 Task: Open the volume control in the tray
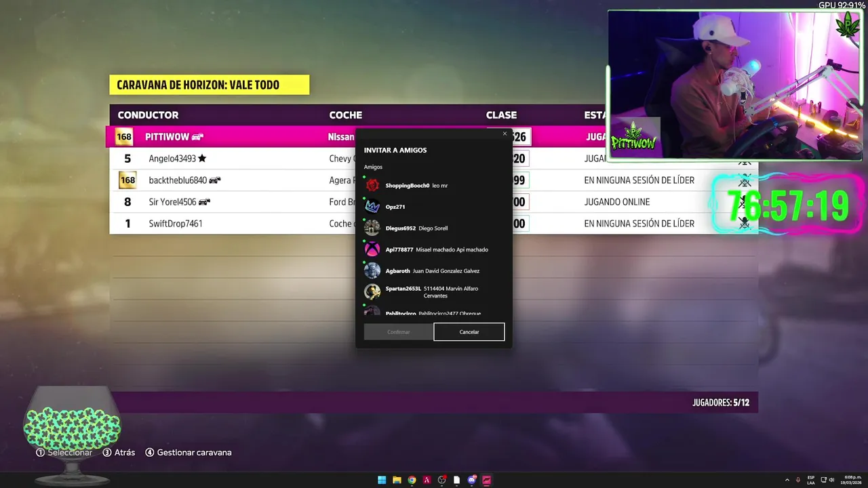(x=831, y=480)
